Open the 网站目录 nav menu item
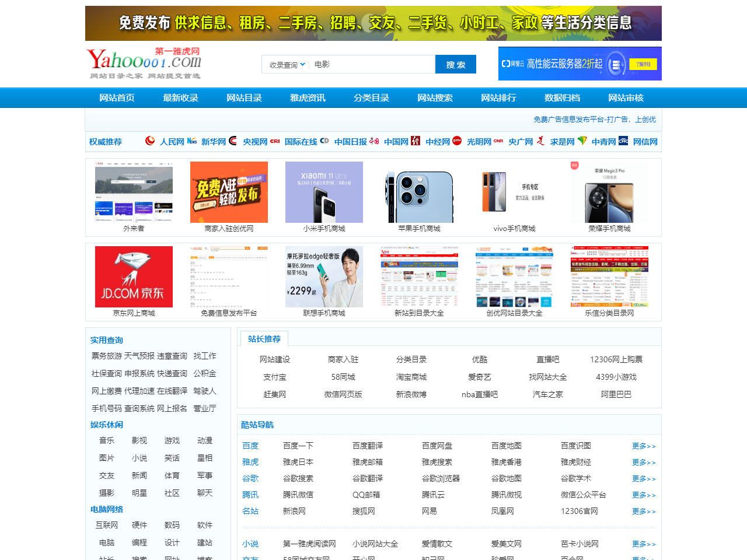 [244, 98]
